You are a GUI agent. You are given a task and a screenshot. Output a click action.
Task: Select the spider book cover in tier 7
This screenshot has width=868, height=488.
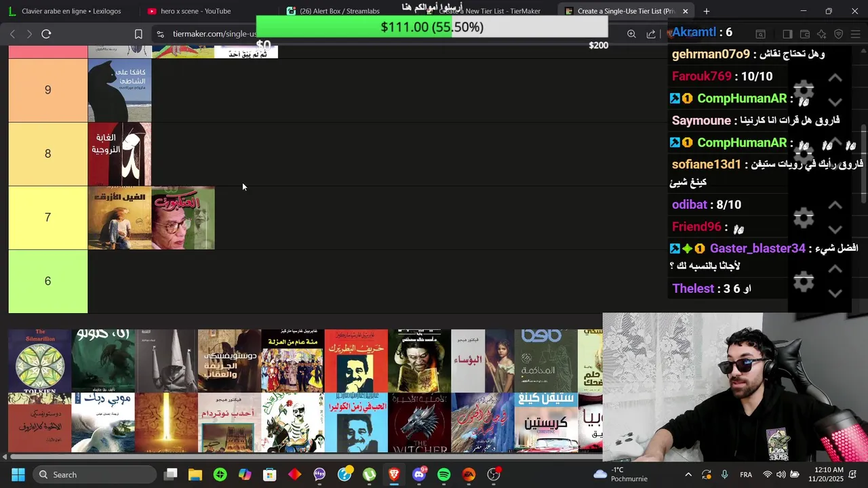click(183, 218)
